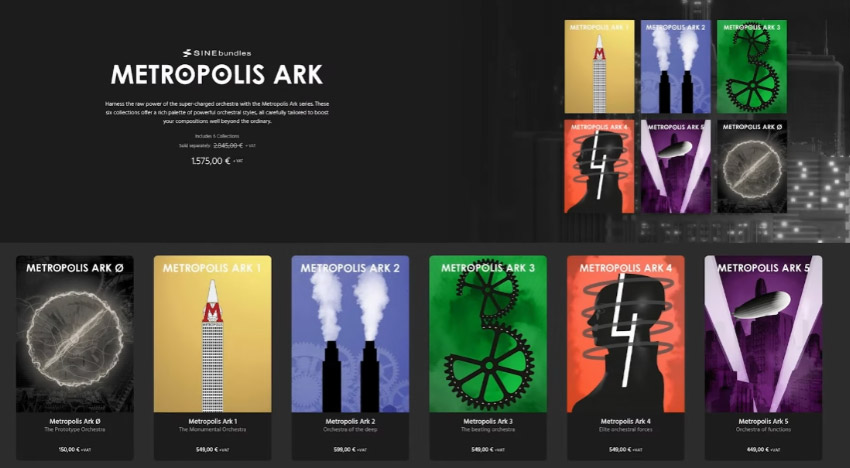Open small Metropolis Ark 1 thumbnail in hero
The image size is (850, 468).
pyautogui.click(x=599, y=67)
